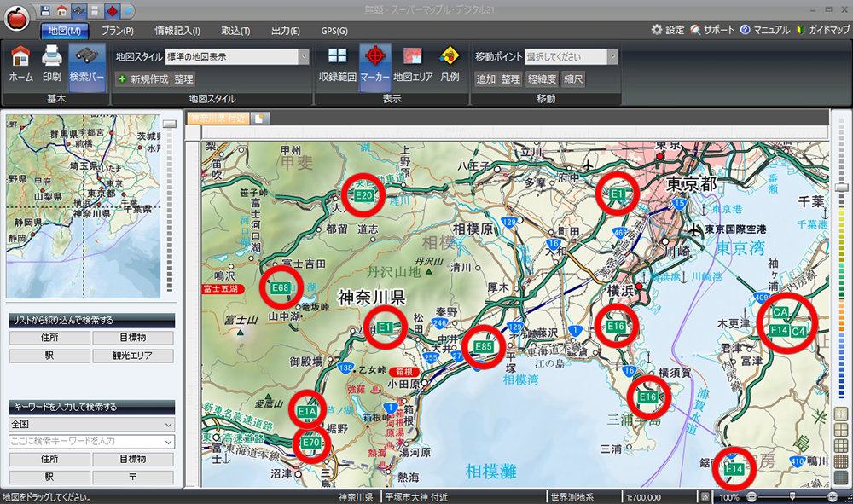Click 新規作成 to create a new map style
853x504 pixels.
point(143,79)
